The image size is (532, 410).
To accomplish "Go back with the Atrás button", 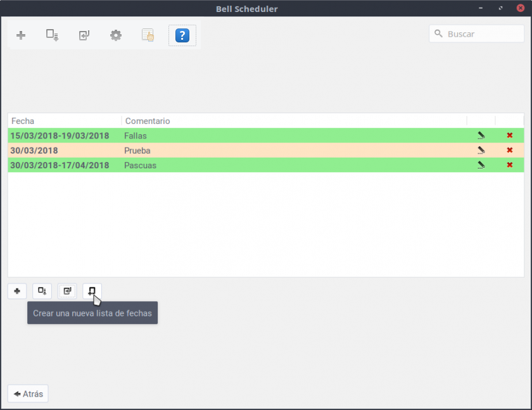I will (x=28, y=394).
